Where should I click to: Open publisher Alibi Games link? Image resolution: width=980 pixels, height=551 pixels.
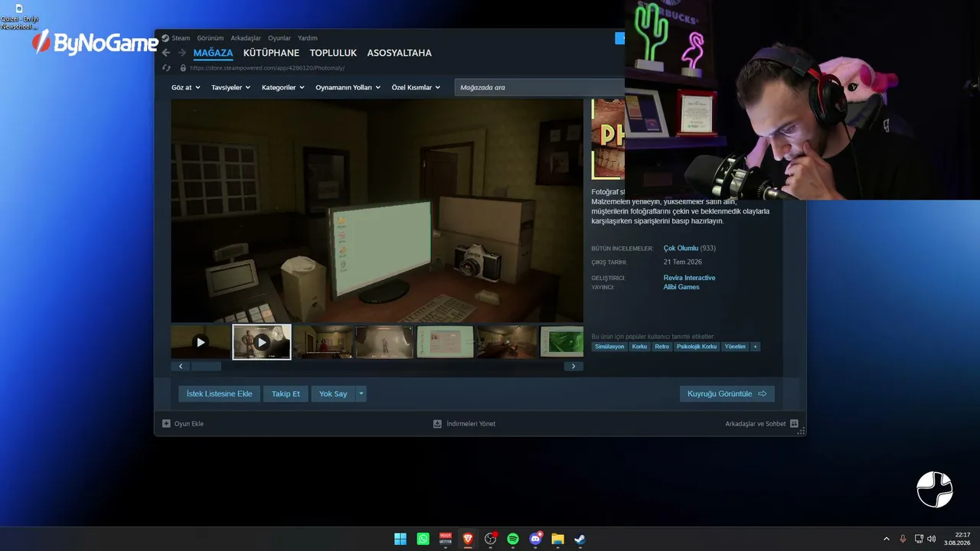(x=681, y=287)
